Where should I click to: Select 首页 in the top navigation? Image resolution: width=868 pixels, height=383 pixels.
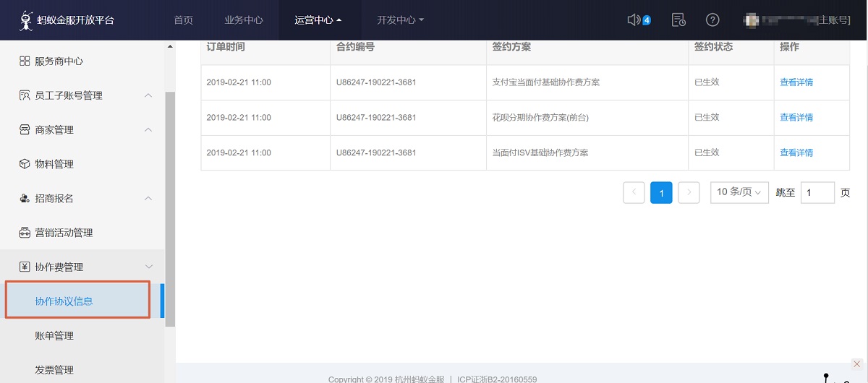pyautogui.click(x=184, y=20)
